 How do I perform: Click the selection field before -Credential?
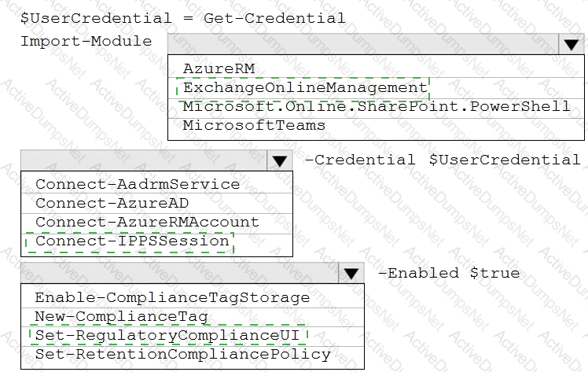(143, 160)
